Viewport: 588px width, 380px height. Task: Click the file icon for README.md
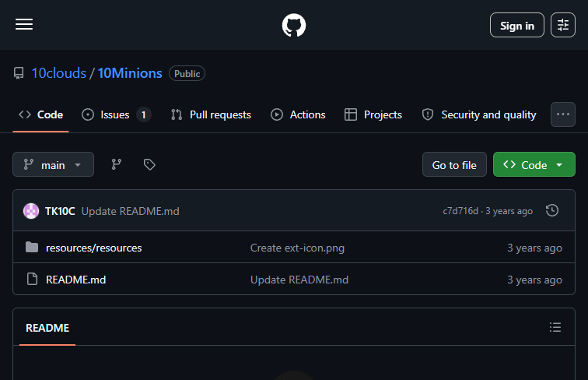(x=32, y=279)
